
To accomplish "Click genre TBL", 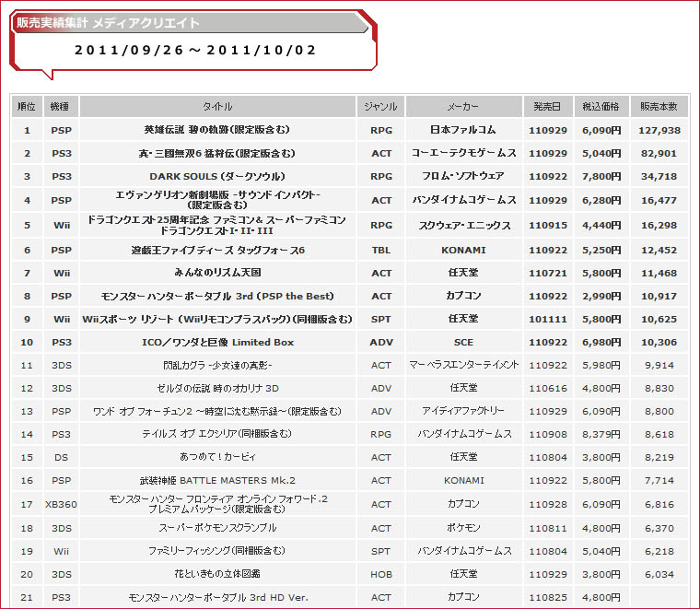I will [x=380, y=251].
